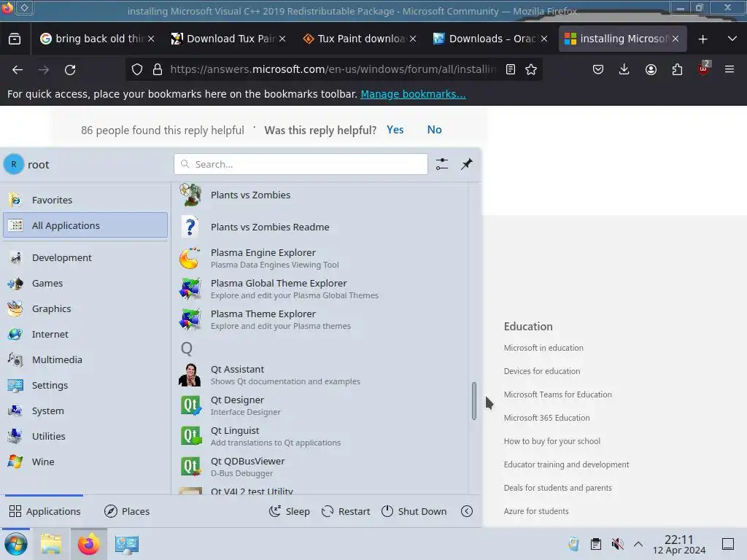Expand hidden system tray icons
747x560 pixels.
[x=638, y=544]
